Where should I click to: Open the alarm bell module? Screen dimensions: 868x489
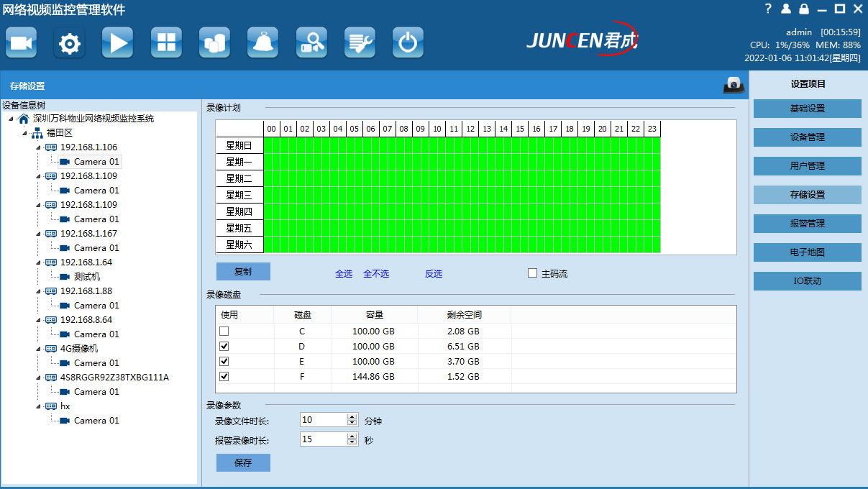tap(262, 43)
